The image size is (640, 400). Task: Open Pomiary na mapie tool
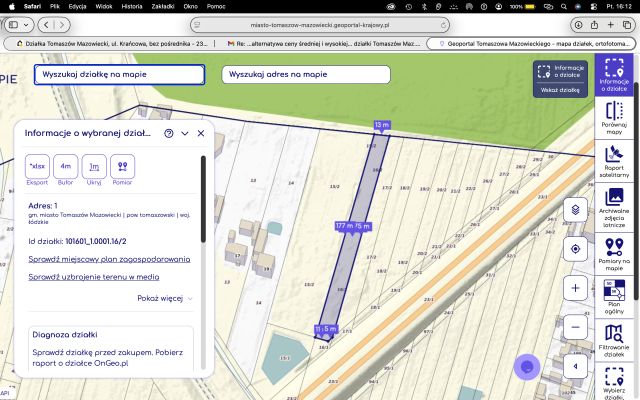click(x=614, y=254)
